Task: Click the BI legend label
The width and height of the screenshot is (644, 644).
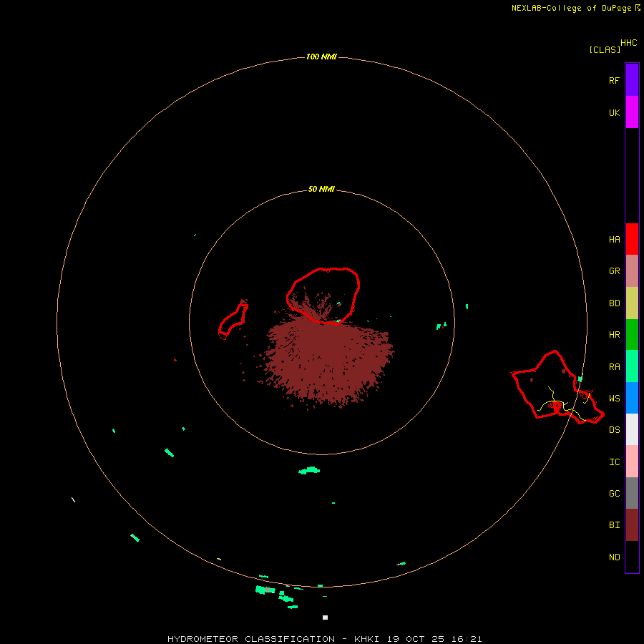Action: click(614, 525)
